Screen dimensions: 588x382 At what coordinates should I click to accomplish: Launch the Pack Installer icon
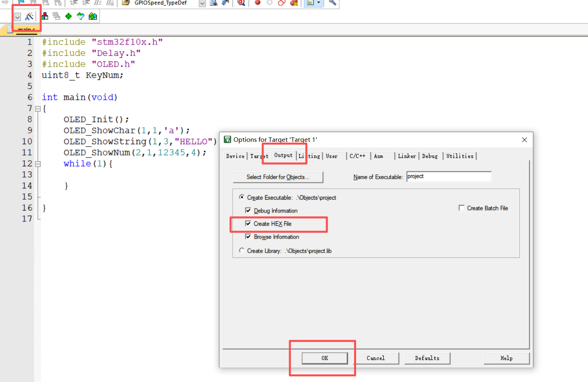coord(93,16)
